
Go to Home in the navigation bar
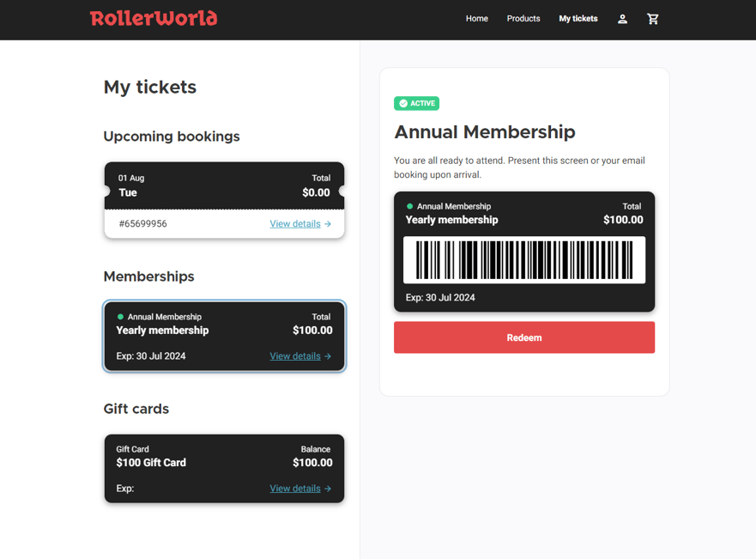[477, 19]
